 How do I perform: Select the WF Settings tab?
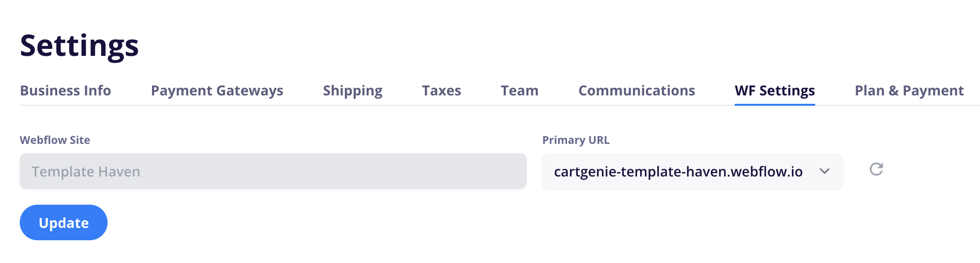[x=775, y=90]
